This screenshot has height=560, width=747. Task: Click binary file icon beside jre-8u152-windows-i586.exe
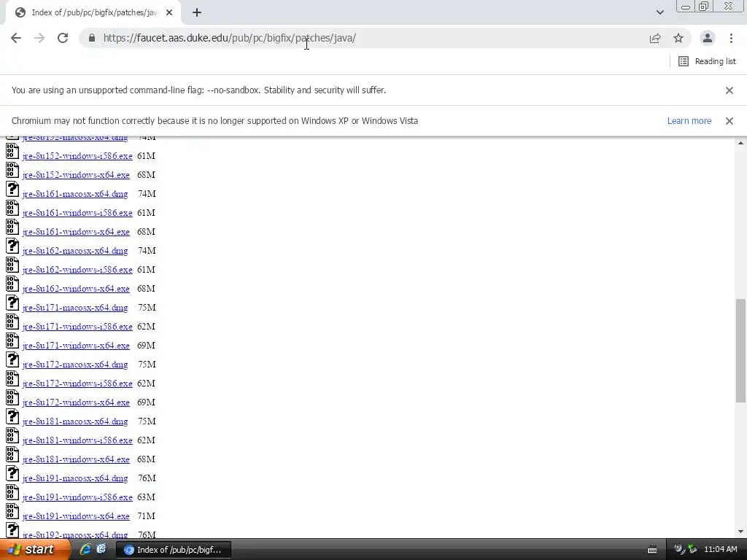pos(12,152)
